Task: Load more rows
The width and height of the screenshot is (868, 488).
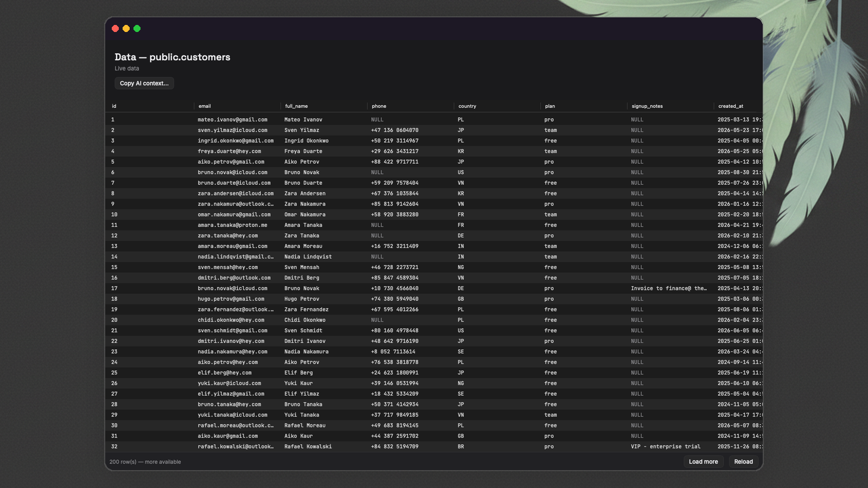Action: coord(703,462)
